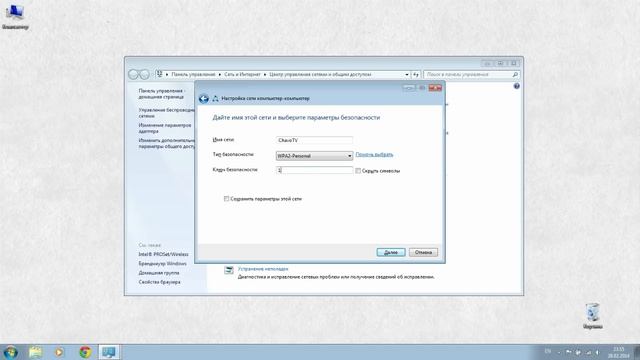640x360 pixels.
Task: Refresh the Control Panel address bar
Action: coord(416,75)
